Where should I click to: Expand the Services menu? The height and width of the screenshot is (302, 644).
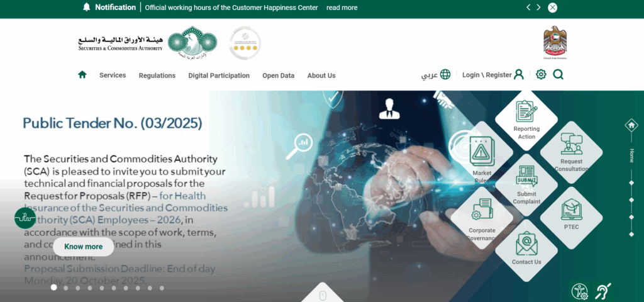pos(113,75)
